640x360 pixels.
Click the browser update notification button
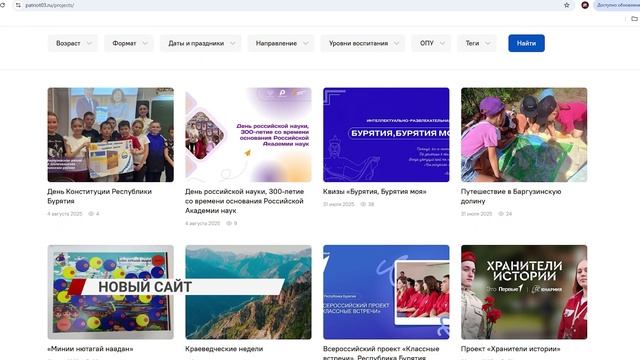617,5
